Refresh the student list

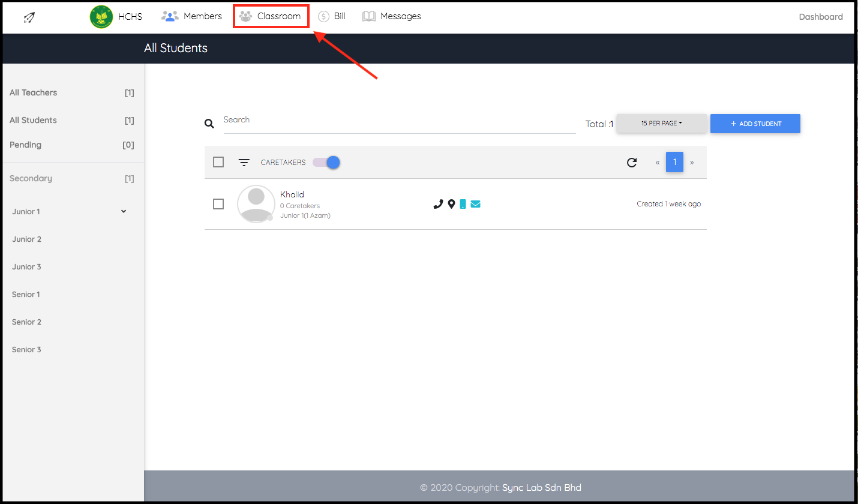[632, 162]
